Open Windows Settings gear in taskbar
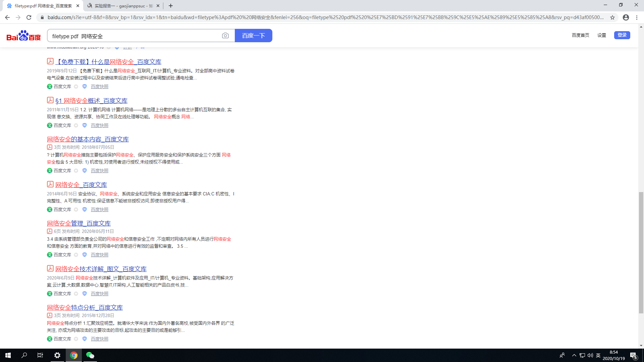This screenshot has width=644, height=362. [x=57, y=355]
